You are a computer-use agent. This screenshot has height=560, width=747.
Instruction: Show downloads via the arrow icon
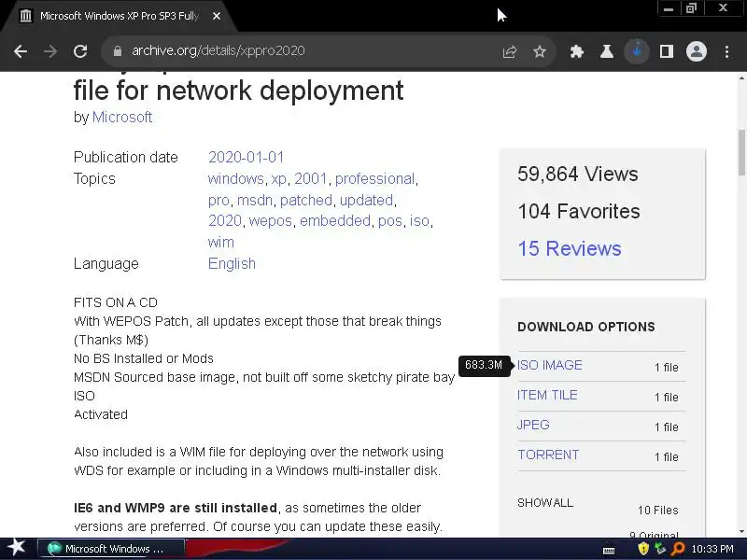[637, 51]
